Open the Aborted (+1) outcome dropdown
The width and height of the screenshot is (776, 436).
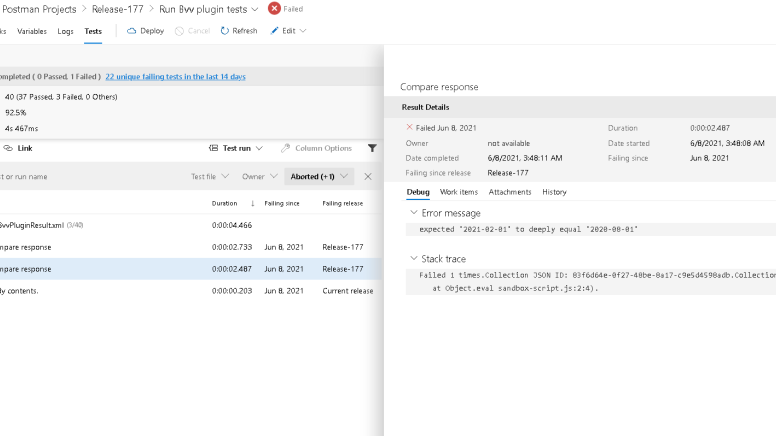pos(319,176)
